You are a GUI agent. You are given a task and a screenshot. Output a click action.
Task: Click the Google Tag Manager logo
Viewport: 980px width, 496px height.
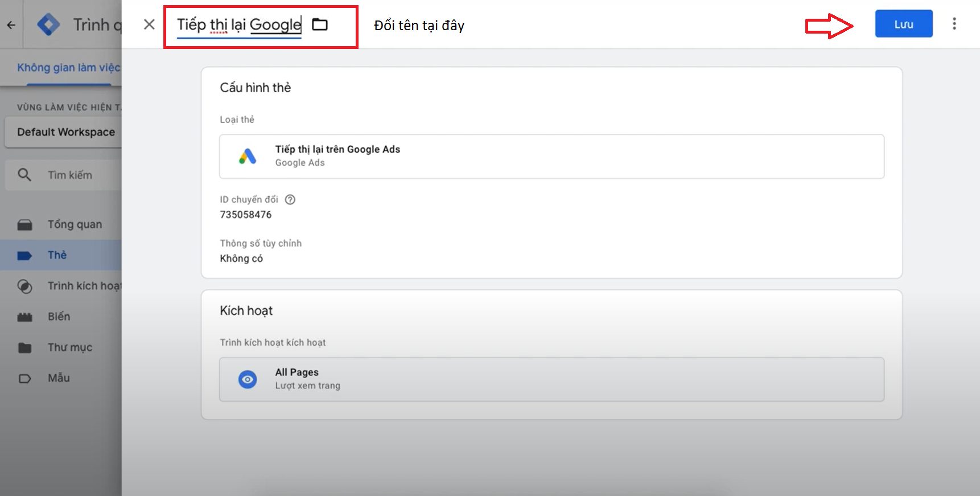(48, 24)
